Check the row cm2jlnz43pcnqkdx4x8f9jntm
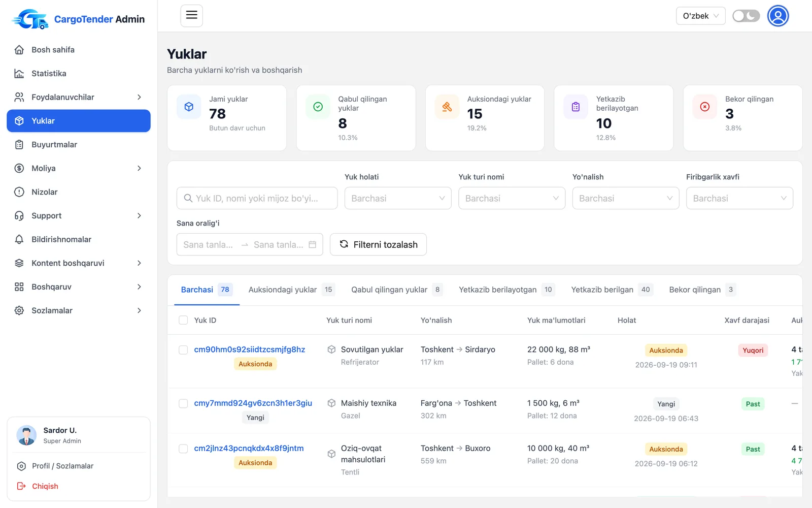812x508 pixels. coord(183,449)
